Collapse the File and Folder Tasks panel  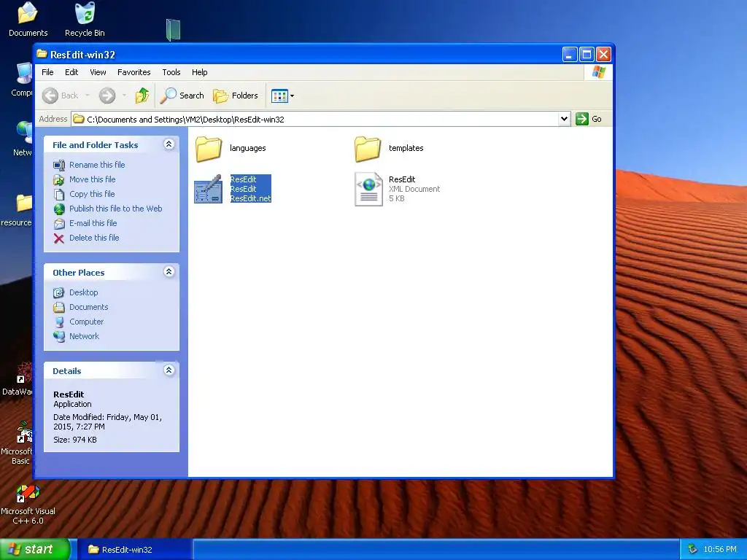coord(169,144)
